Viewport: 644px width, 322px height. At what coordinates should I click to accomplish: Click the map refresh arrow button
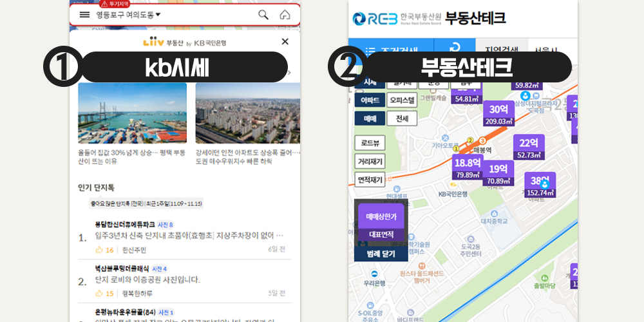point(455,48)
